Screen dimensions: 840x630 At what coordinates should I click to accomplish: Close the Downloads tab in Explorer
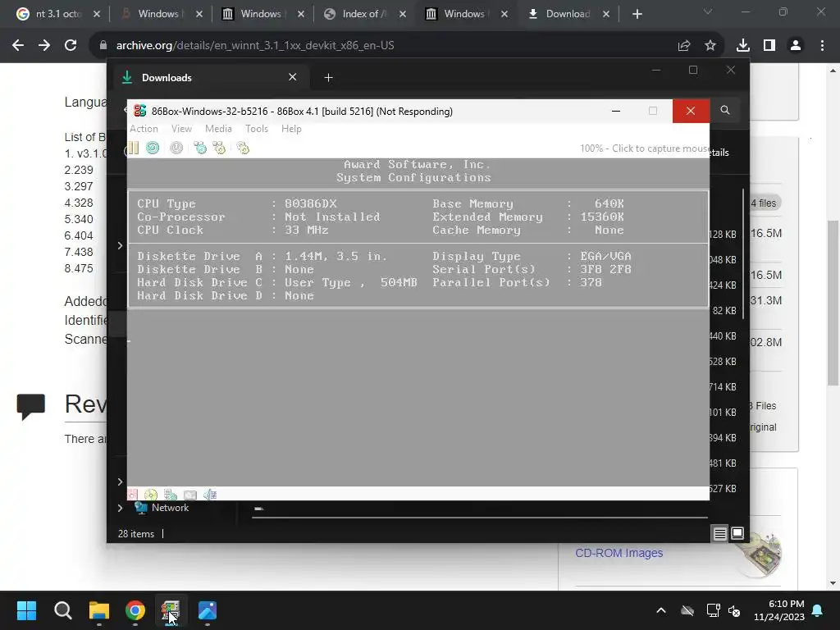click(x=293, y=77)
